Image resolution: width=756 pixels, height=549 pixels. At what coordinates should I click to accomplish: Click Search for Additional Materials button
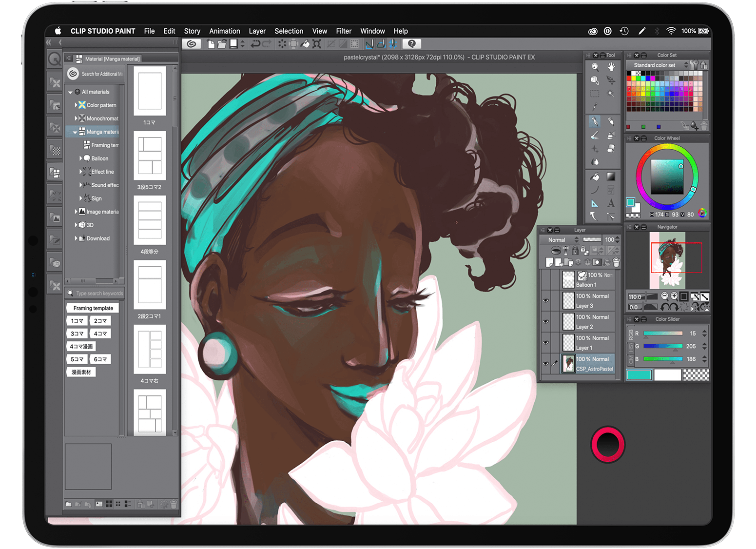pos(95,74)
